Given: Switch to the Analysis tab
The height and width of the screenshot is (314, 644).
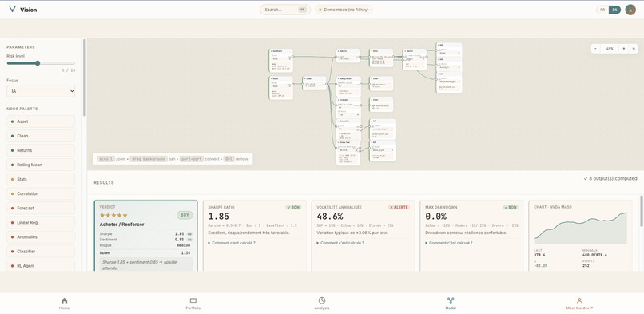Looking at the screenshot, I should click(322, 304).
